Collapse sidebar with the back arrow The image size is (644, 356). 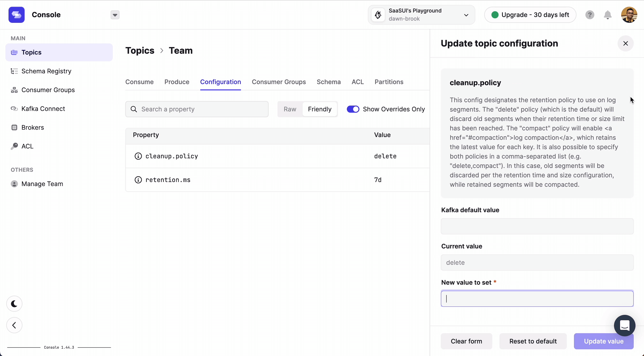[14, 325]
